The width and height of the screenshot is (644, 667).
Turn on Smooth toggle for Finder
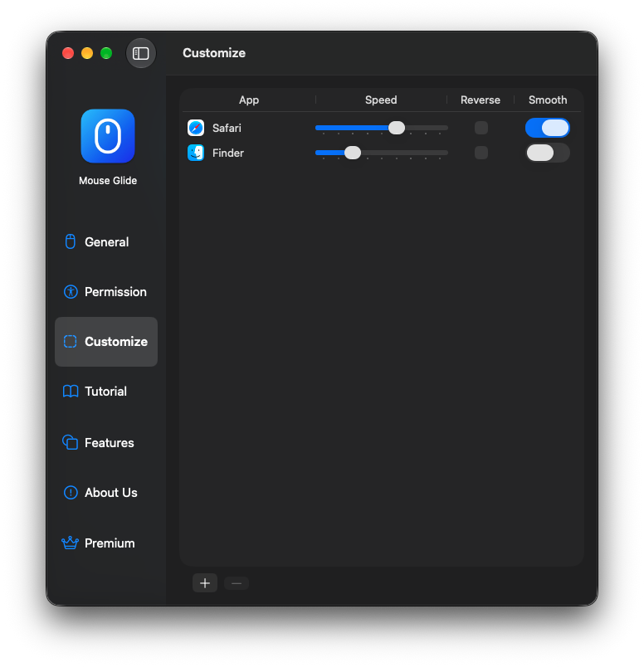[548, 153]
